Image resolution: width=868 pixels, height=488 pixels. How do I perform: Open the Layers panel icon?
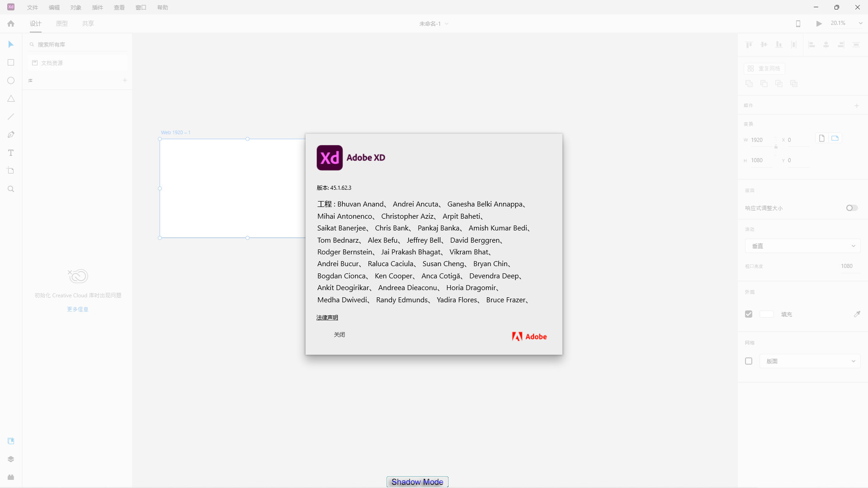click(x=11, y=459)
